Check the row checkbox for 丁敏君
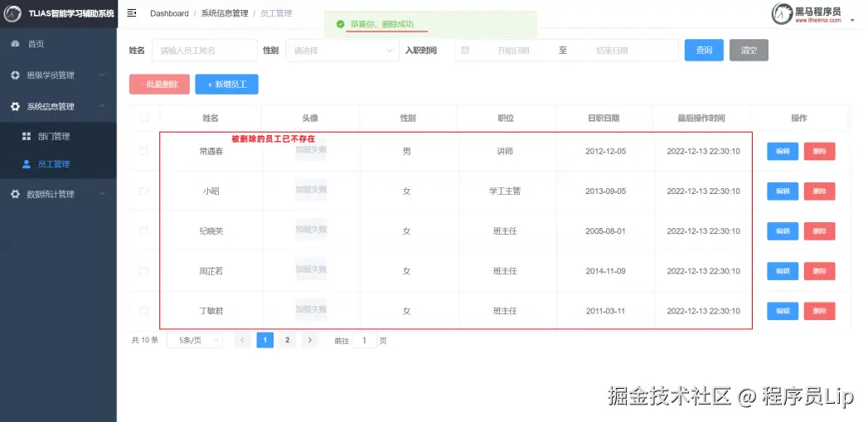868x422 pixels. [x=143, y=311]
